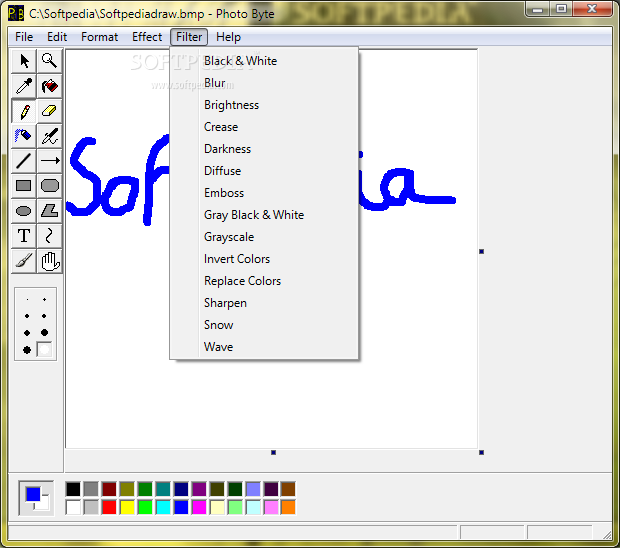Select the Ellipse shape tool
This screenshot has width=620, height=548.
pos(24,211)
